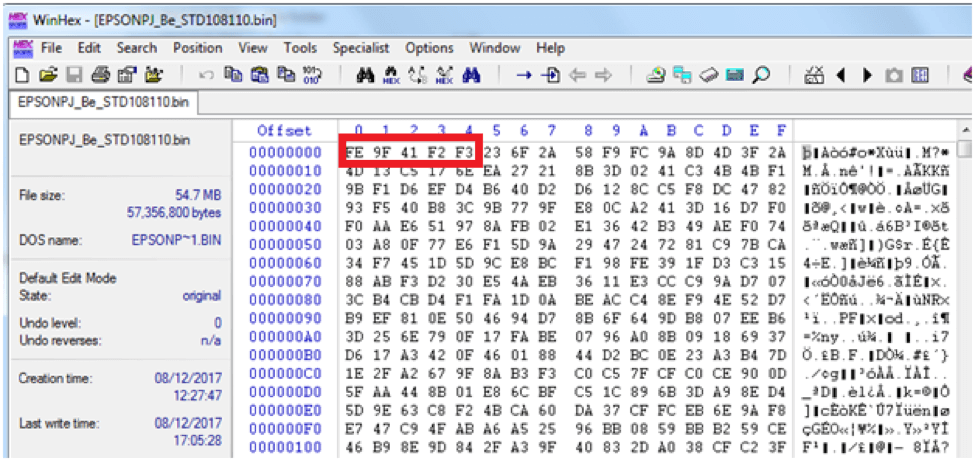Click the Paste into new file icon

point(285,76)
